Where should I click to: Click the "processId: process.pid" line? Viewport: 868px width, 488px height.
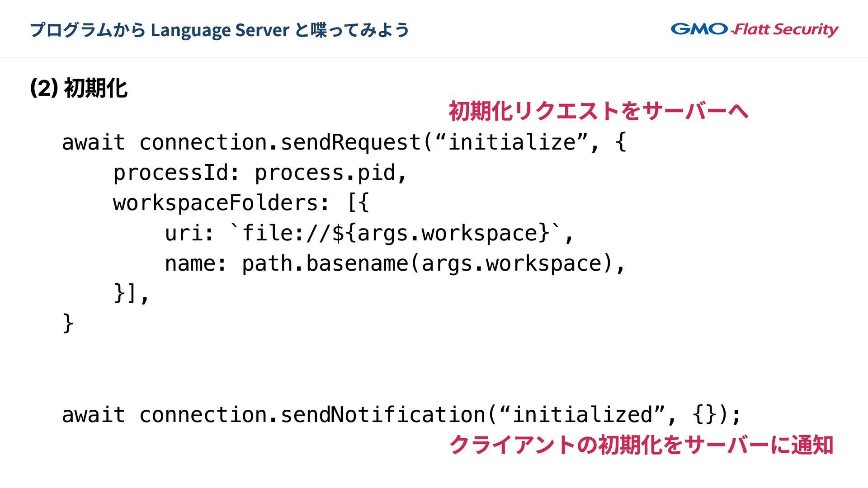coord(260,173)
